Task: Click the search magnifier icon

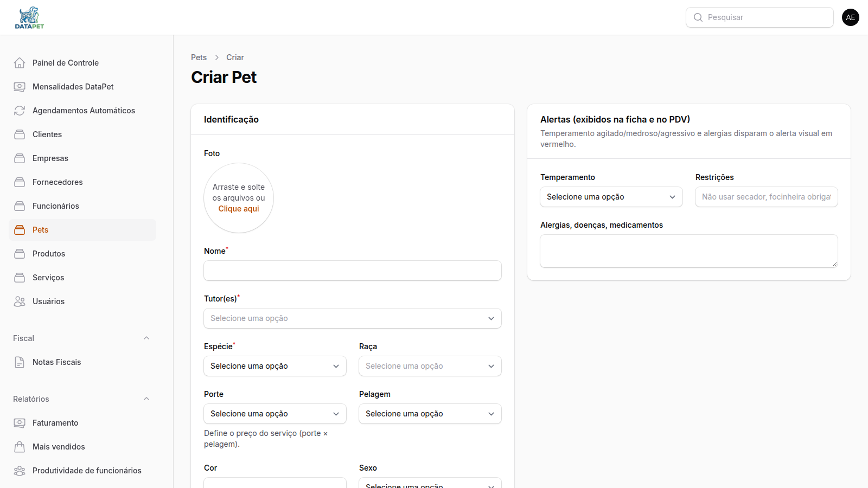Action: [698, 17]
